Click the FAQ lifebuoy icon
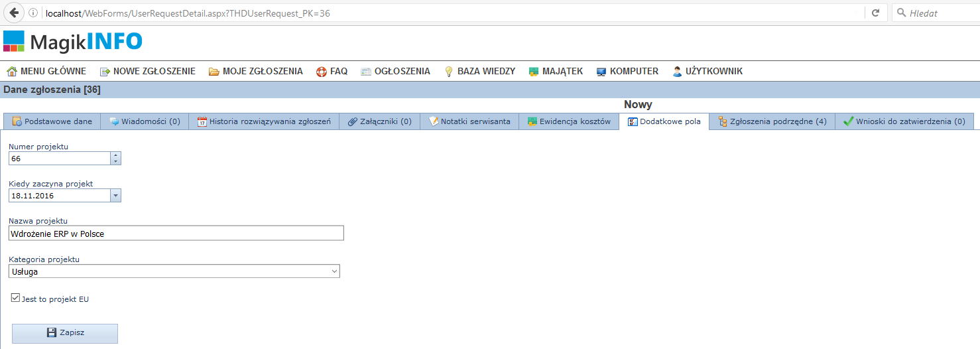The image size is (980, 349). [322, 71]
